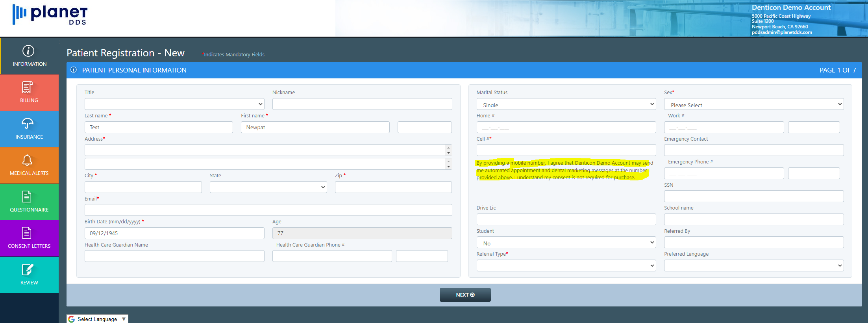Open the Sex Please Select dropdown
Image resolution: width=868 pixels, height=323 pixels.
[x=754, y=104]
